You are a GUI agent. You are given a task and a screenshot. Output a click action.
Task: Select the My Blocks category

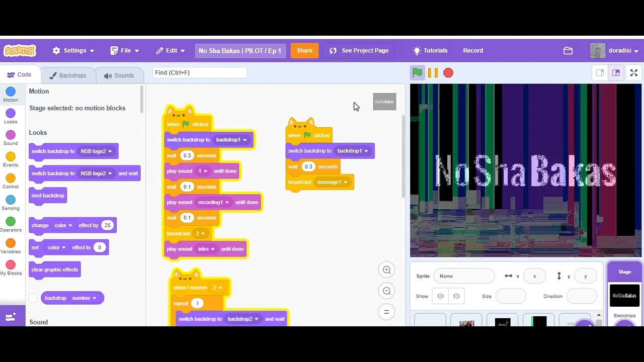[x=11, y=267]
